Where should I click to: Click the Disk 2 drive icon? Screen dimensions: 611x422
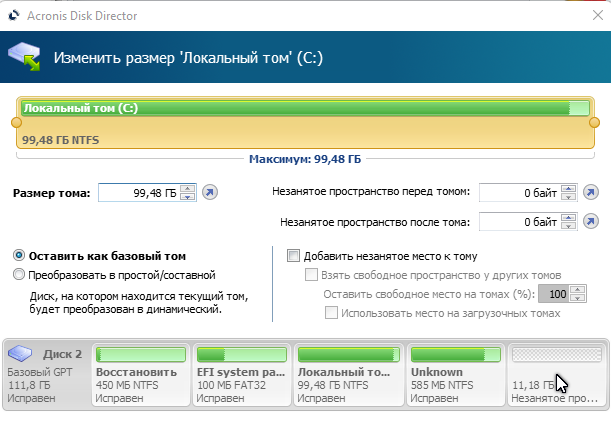coord(20,353)
